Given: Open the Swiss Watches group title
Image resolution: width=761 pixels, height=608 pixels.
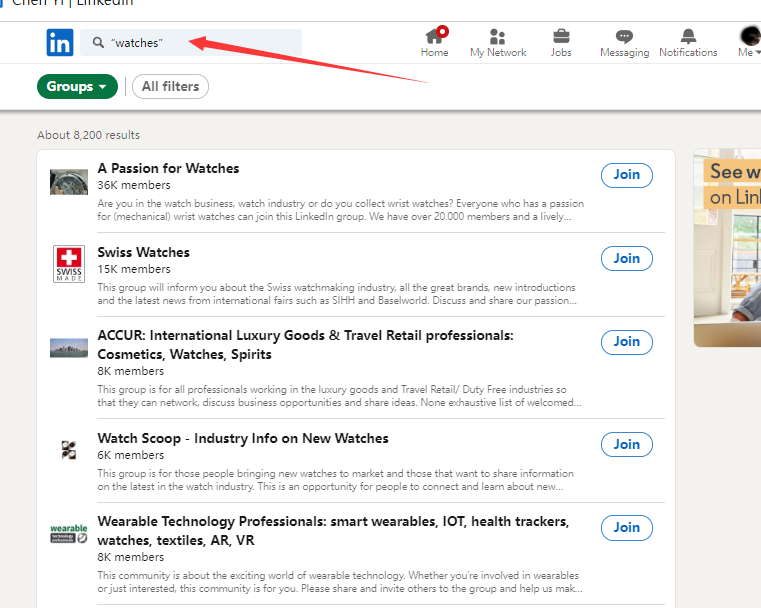Looking at the screenshot, I should [x=144, y=252].
